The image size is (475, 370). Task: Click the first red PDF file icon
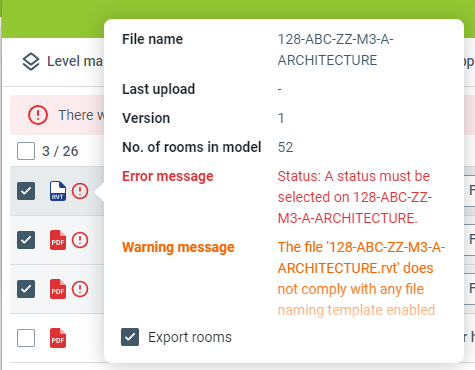coord(58,240)
